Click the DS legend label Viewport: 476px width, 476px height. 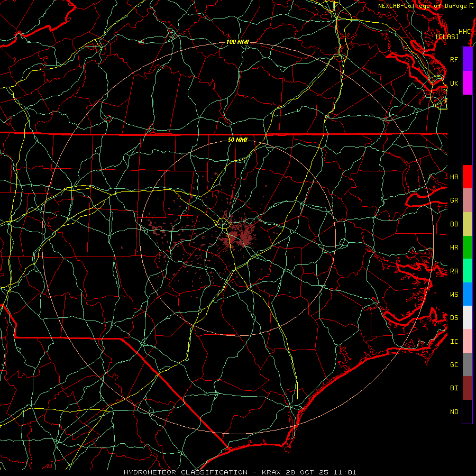click(454, 318)
